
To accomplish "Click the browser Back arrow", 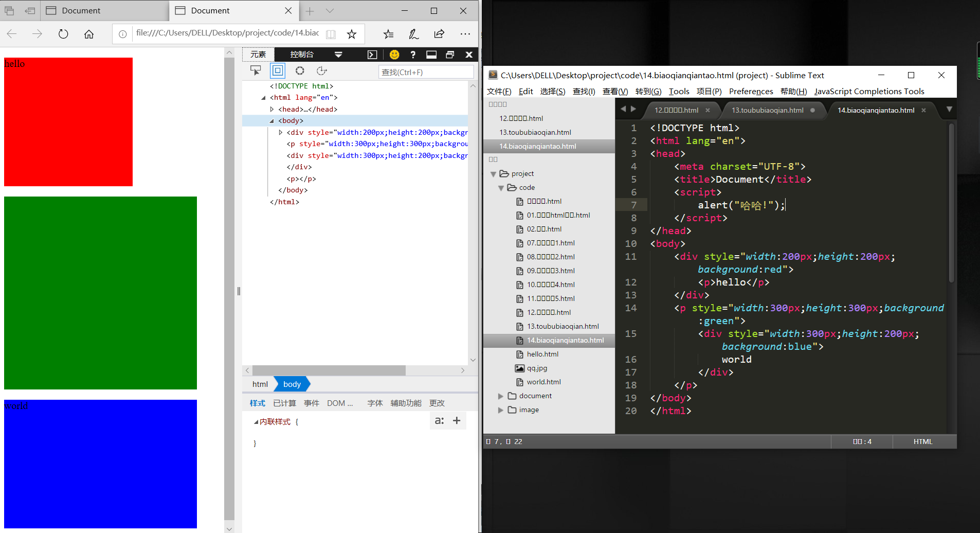I will [x=12, y=34].
